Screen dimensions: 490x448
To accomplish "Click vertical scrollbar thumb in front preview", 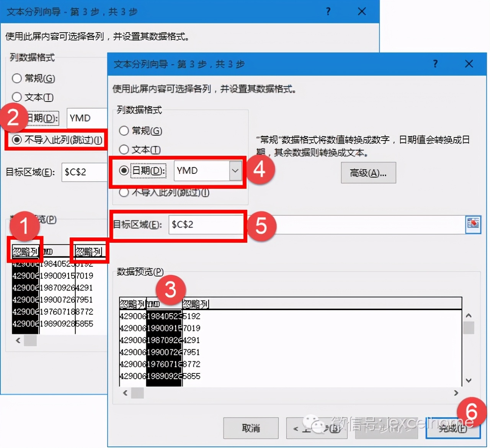I will [469, 328].
